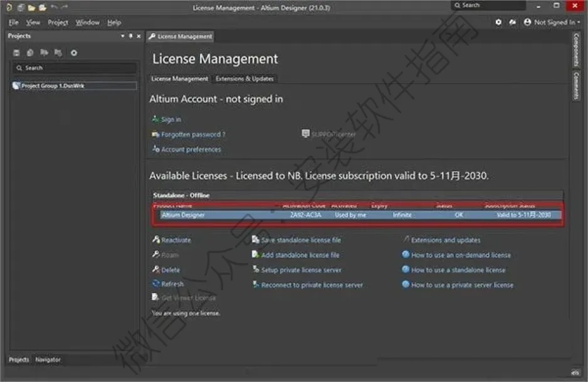Open the Window menu
Screen dimensions: 588x382
tap(87, 23)
